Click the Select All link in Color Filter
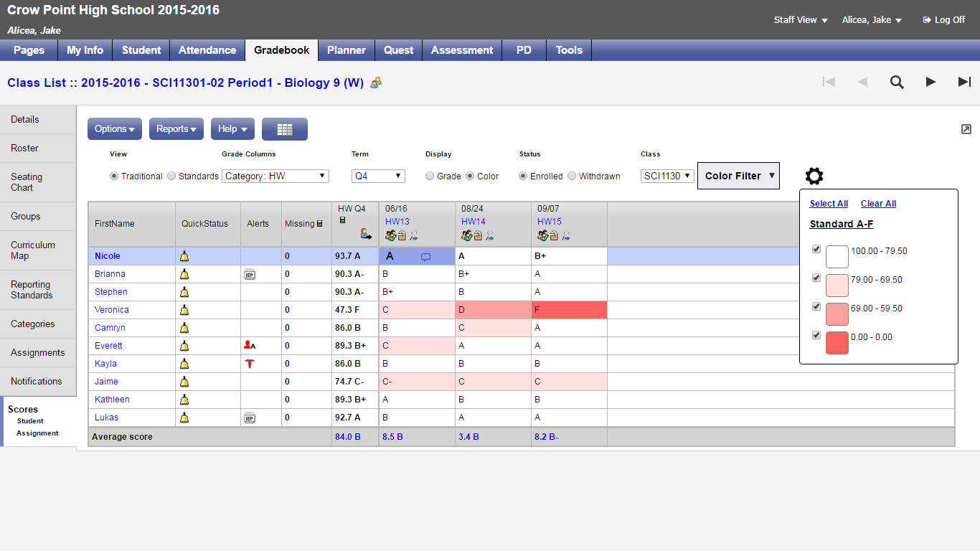This screenshot has height=551, width=980. coord(829,204)
